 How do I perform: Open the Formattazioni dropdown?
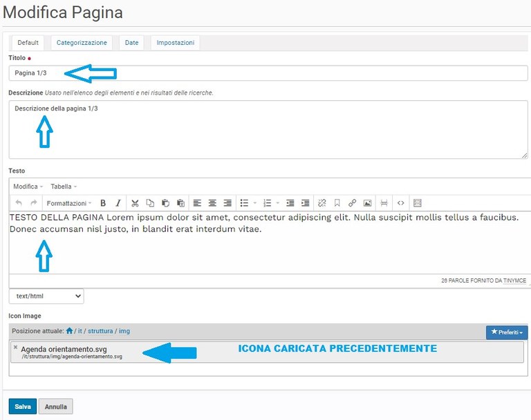point(68,203)
